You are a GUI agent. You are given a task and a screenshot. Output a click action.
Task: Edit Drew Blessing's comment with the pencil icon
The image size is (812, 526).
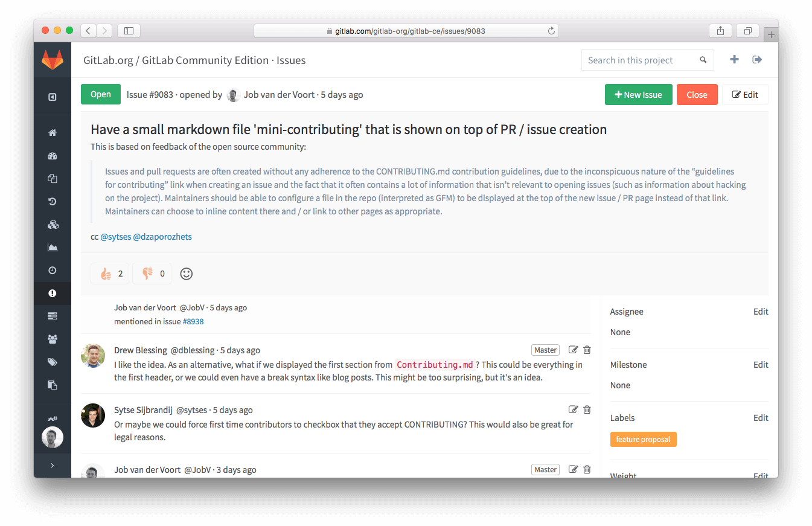click(573, 350)
